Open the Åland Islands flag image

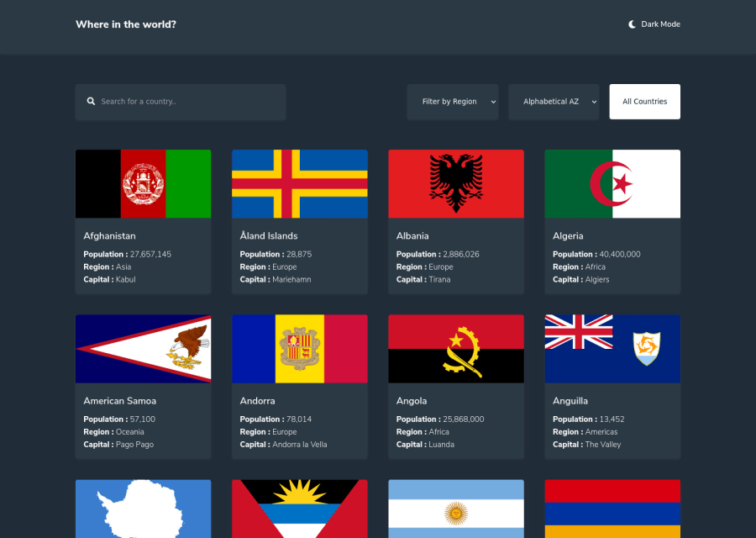300,184
